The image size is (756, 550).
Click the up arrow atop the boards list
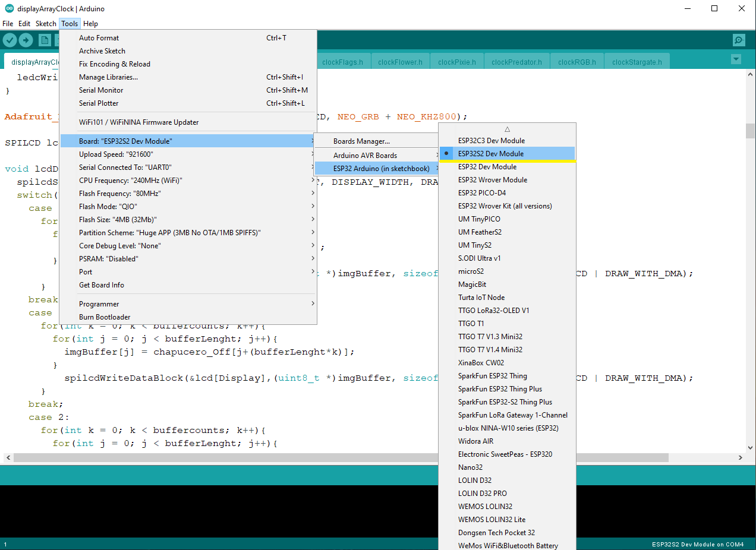click(x=507, y=129)
